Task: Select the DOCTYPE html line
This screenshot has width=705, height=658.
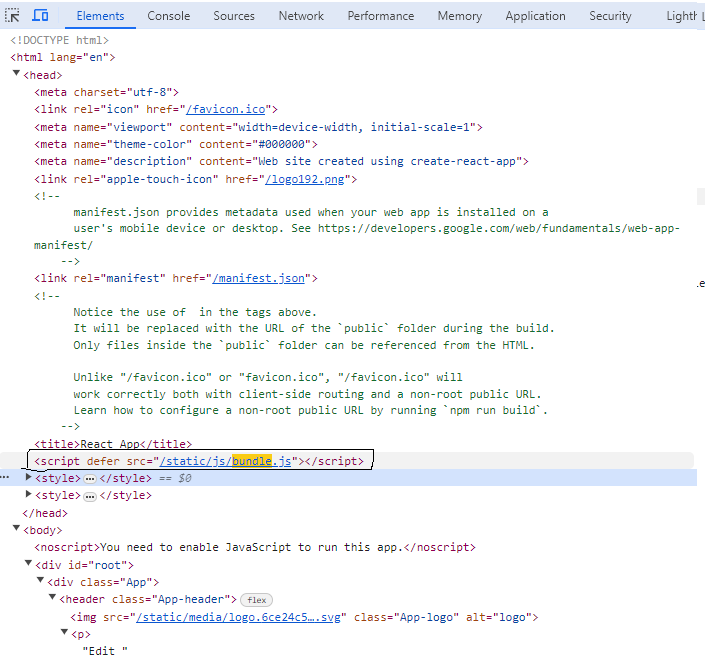Action: pos(59,40)
